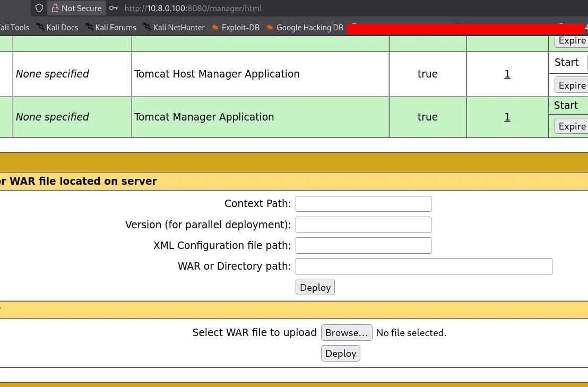Click Expire for Tomcat Host Manager Application

click(x=572, y=85)
